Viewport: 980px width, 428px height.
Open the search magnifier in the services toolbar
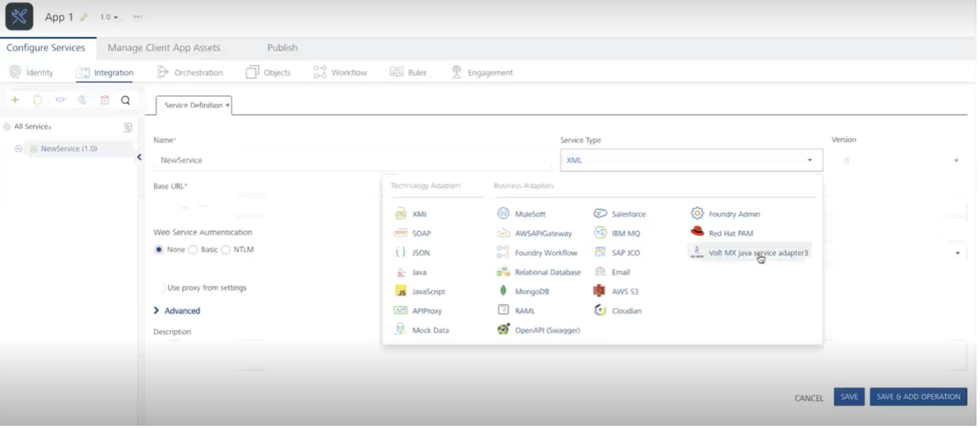point(125,100)
